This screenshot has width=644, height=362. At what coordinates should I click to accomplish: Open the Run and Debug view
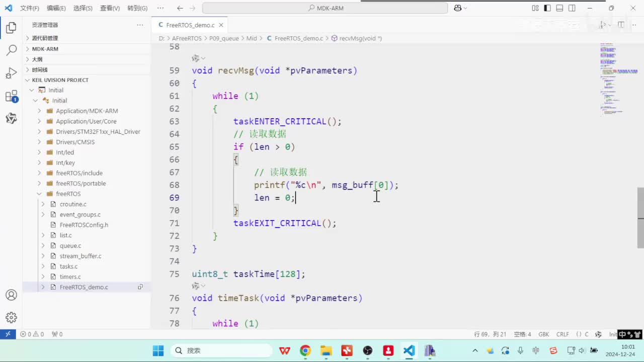[11, 73]
